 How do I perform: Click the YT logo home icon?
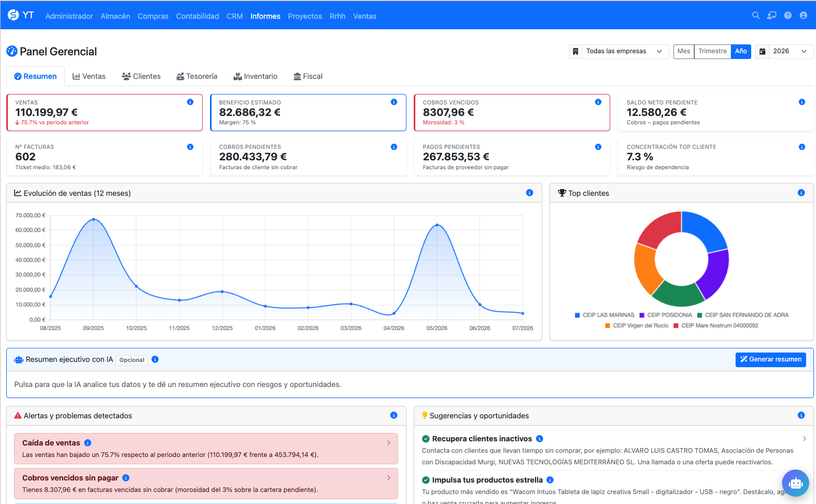tap(14, 15)
